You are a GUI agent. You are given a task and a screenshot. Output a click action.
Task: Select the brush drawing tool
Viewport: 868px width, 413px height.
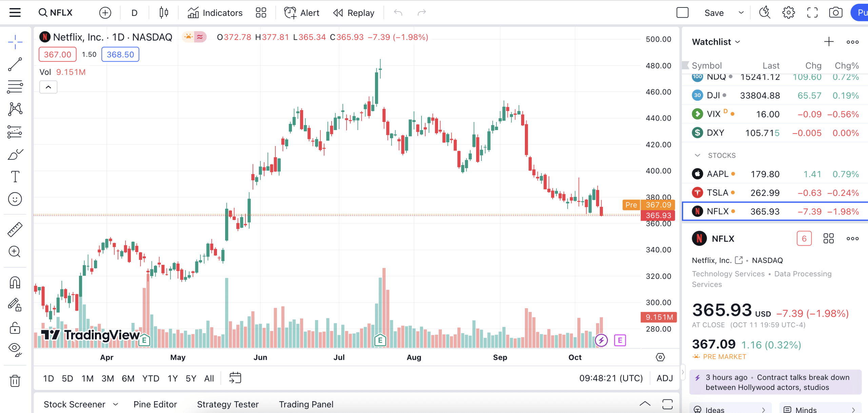(x=15, y=154)
